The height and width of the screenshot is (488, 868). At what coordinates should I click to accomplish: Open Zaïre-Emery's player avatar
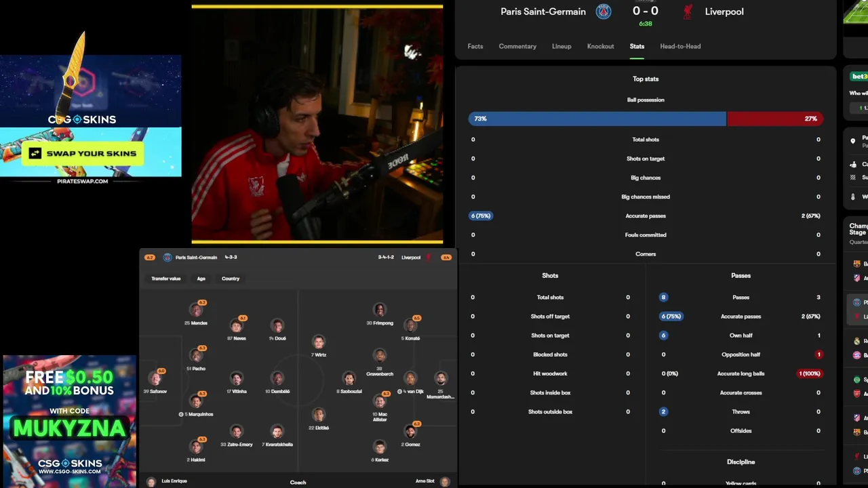pyautogui.click(x=237, y=432)
